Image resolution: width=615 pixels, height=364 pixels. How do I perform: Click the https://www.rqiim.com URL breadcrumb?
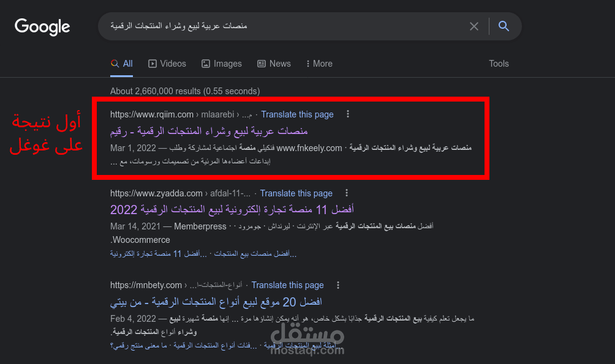coord(152,114)
